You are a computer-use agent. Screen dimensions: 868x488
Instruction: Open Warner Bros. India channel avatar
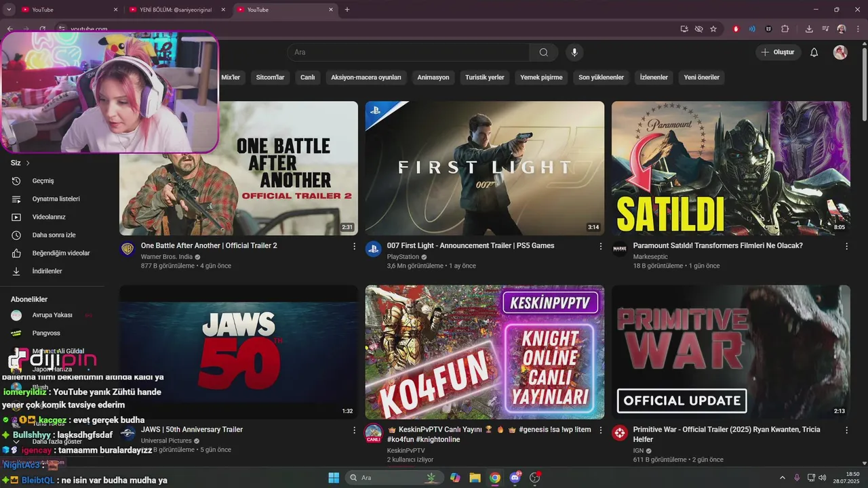127,249
